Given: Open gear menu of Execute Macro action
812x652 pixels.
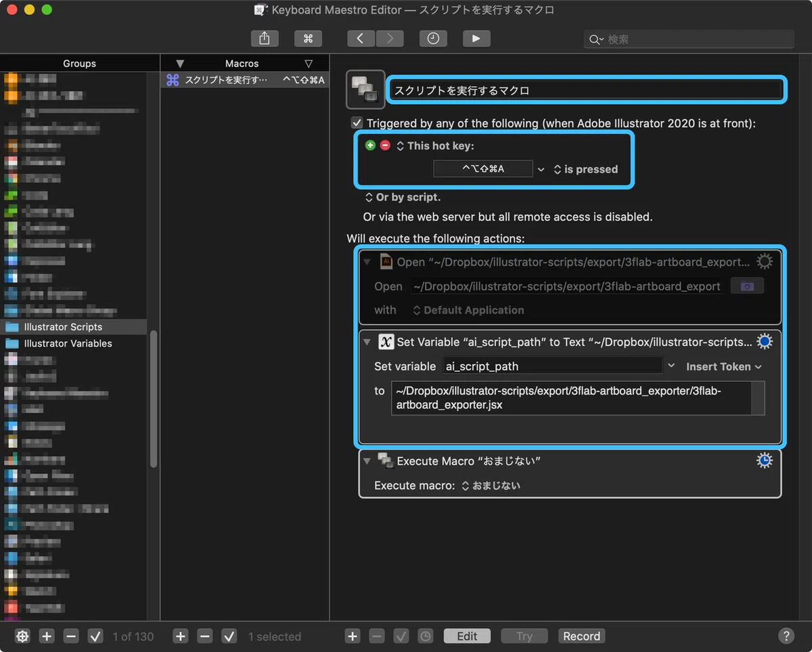Looking at the screenshot, I should click(764, 460).
